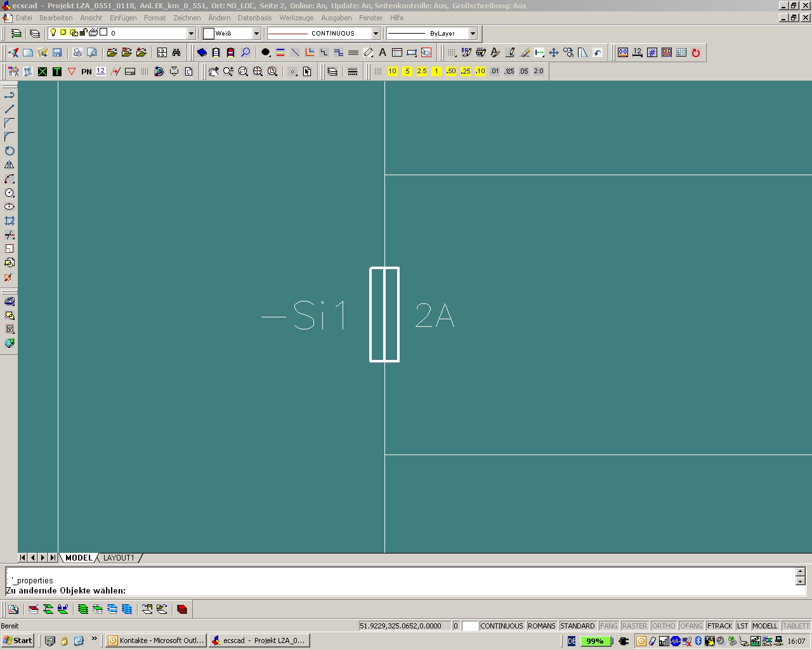
Task: Switch to the MODEL tab
Action: (79, 558)
